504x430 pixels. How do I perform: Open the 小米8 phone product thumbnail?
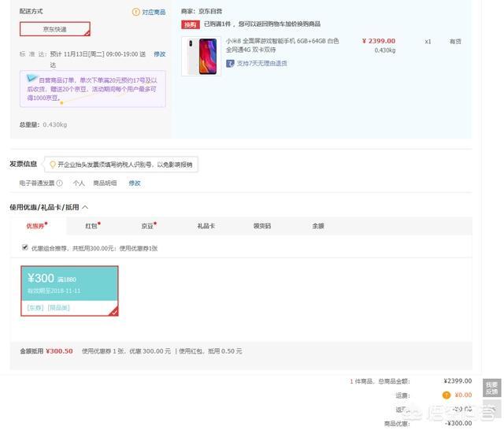pos(202,57)
